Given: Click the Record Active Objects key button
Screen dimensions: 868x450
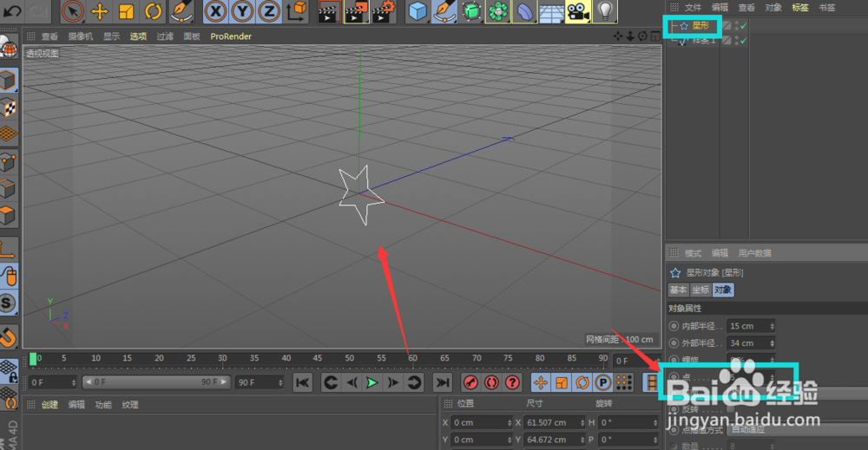Looking at the screenshot, I should click(x=470, y=382).
